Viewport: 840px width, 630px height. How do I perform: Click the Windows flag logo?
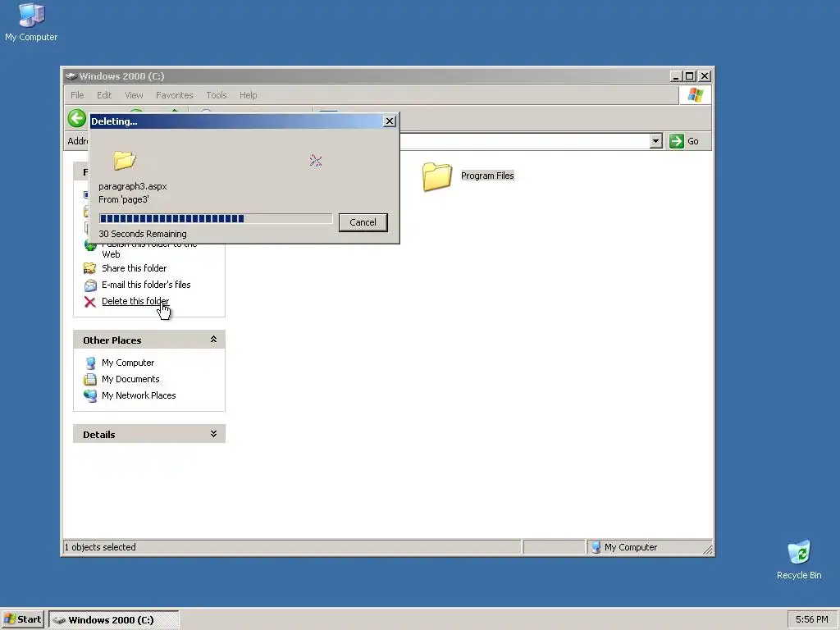pyautogui.click(x=696, y=95)
